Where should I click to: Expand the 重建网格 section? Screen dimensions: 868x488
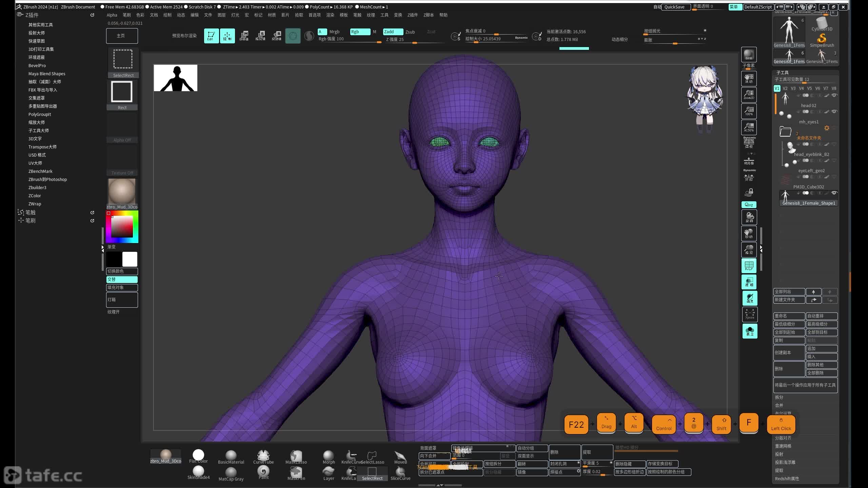click(783, 446)
